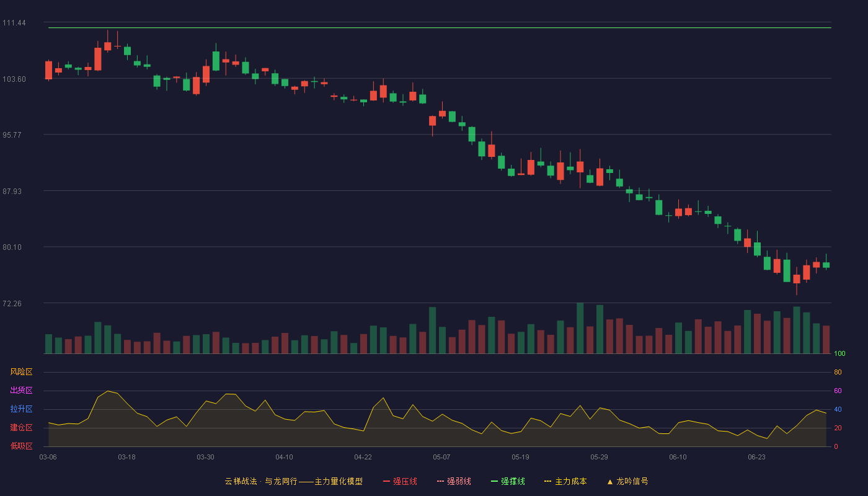Click the 出货区 zone label

click(x=21, y=391)
